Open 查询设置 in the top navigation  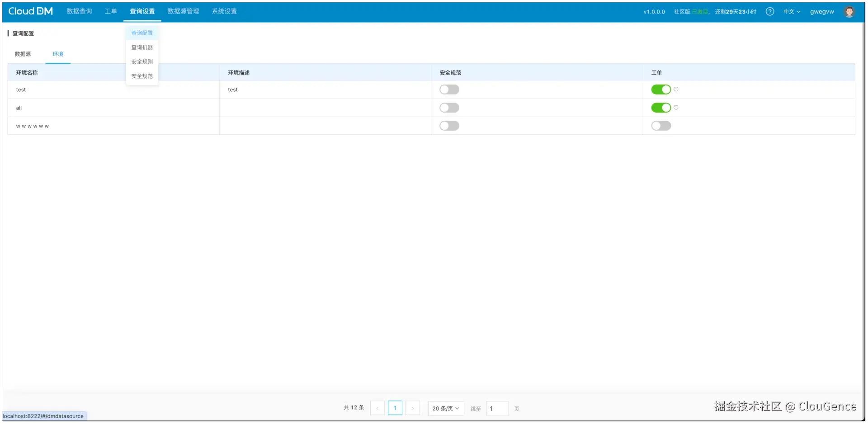[142, 11]
